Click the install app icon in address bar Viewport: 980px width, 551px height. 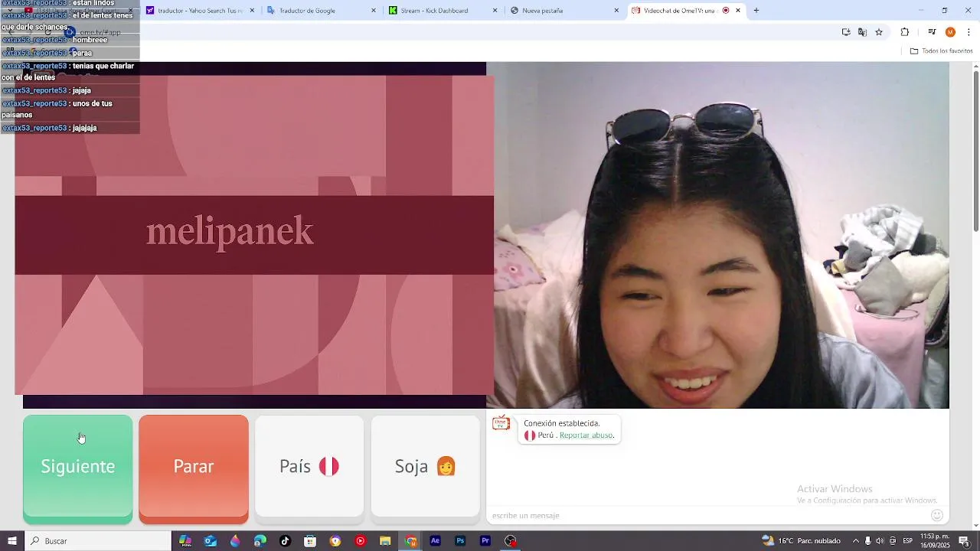[x=846, y=32]
